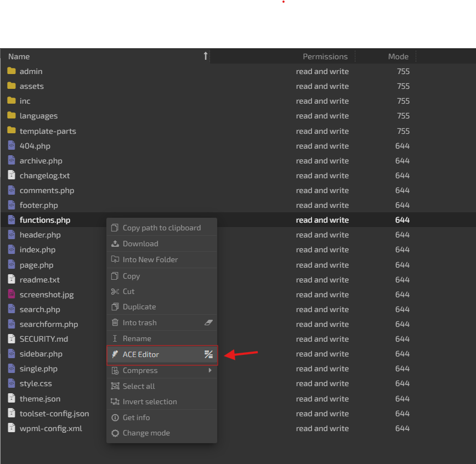Select the footer.php file name
The width and height of the screenshot is (476, 464).
click(x=38, y=205)
